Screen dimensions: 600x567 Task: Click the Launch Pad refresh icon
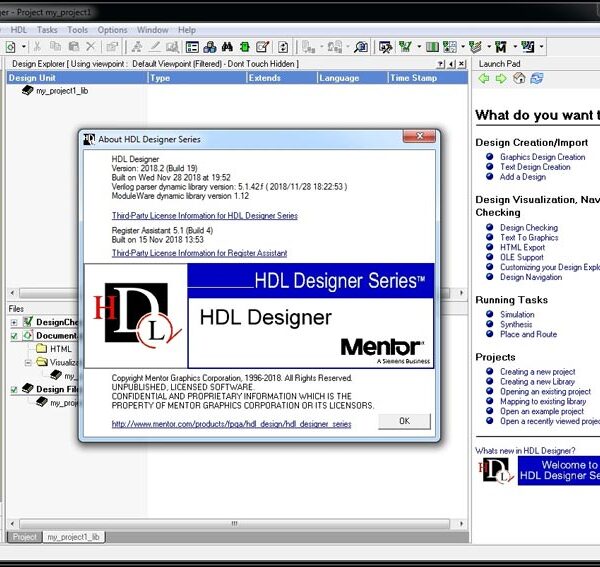coord(537,78)
